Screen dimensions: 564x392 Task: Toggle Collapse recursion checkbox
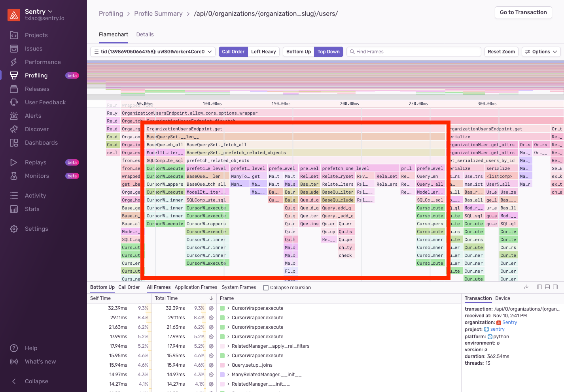point(266,288)
